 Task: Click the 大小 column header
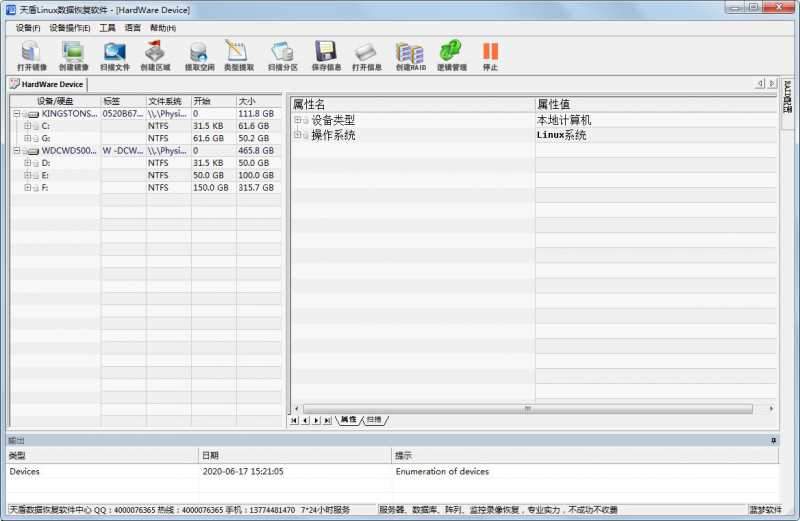pos(259,101)
